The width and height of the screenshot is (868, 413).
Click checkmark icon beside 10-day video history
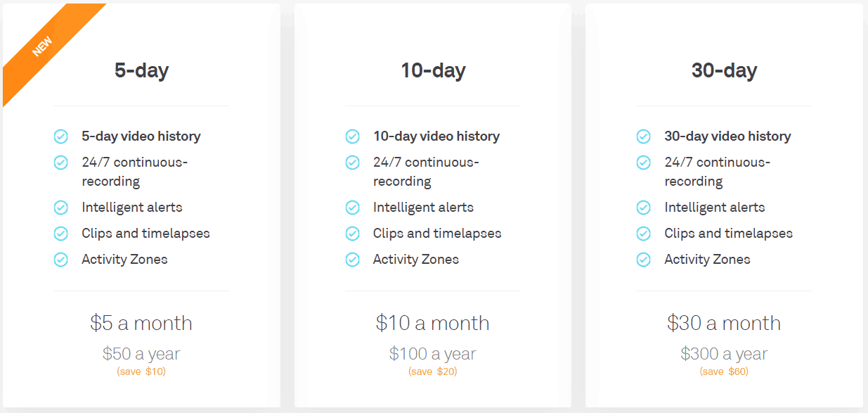click(353, 136)
